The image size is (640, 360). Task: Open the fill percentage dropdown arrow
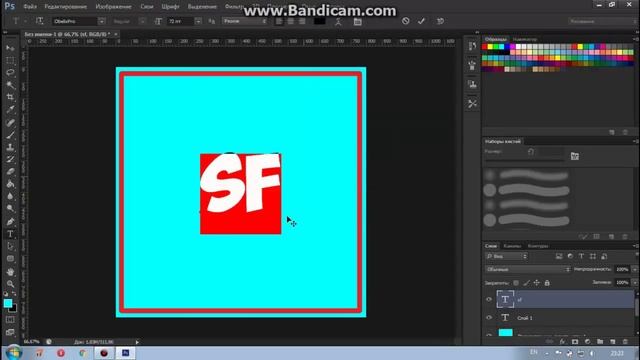coord(635,282)
